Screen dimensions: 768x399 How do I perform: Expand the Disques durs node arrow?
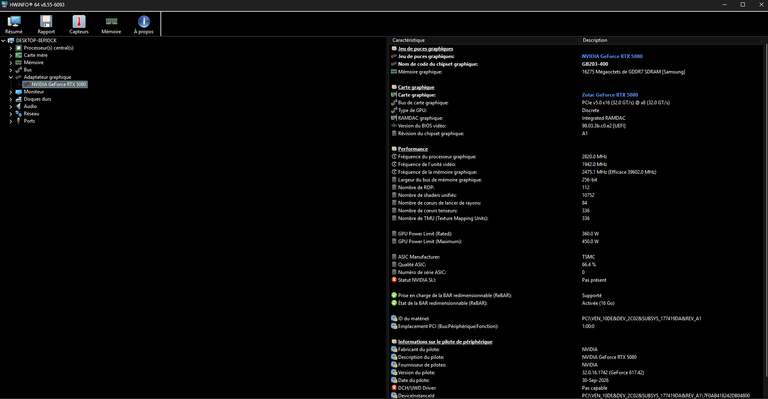[11, 99]
